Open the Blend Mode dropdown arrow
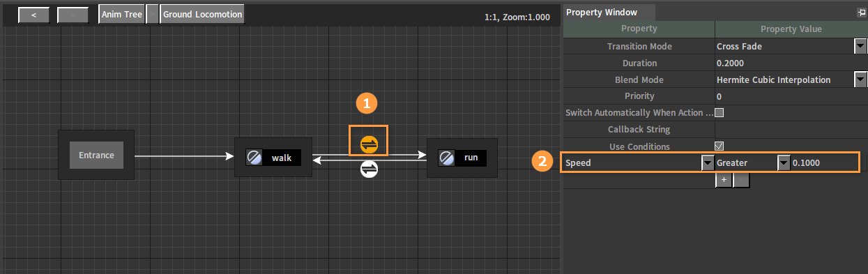Image resolution: width=868 pixels, height=274 pixels. tap(860, 79)
